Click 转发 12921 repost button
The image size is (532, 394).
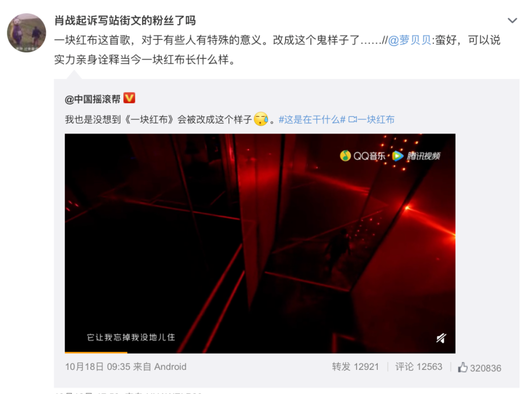click(355, 367)
